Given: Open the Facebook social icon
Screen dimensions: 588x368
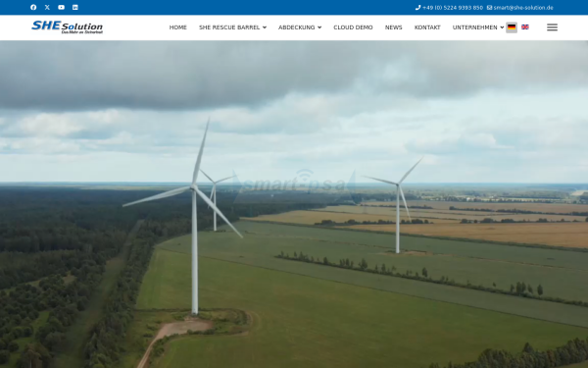Looking at the screenshot, I should click(x=33, y=7).
